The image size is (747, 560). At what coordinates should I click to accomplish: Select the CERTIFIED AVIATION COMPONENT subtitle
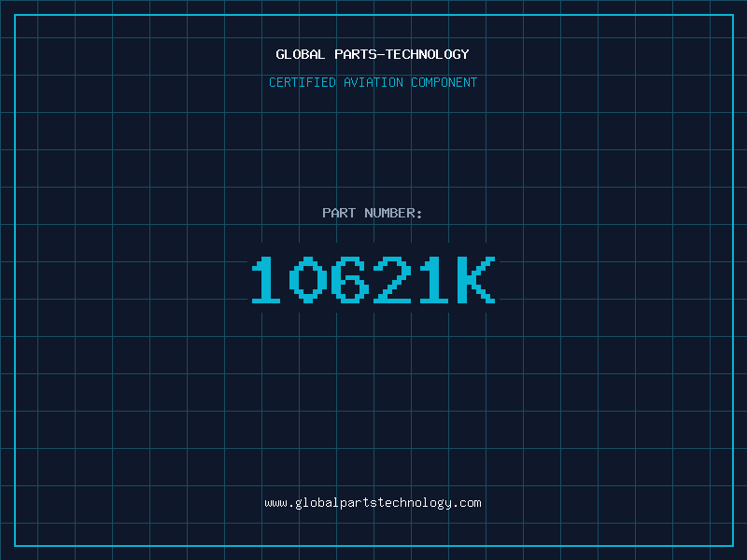pos(373,82)
